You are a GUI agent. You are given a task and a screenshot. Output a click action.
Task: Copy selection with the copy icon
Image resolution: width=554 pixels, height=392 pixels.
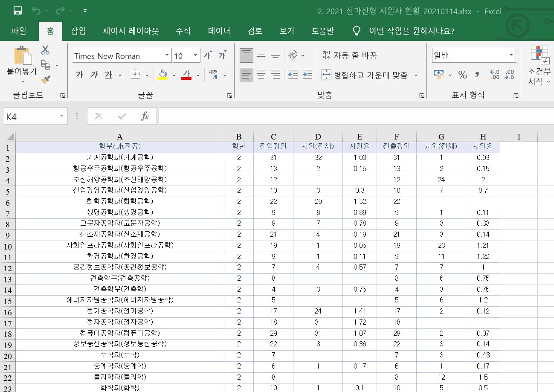pos(45,65)
